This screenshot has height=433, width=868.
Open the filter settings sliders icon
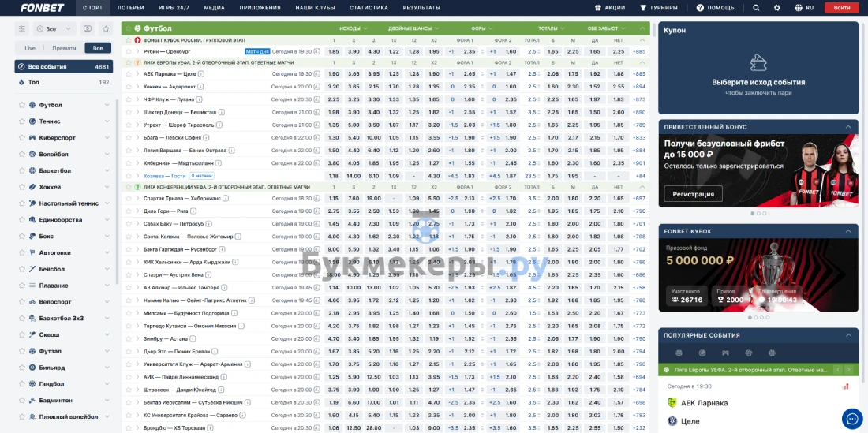22,28
